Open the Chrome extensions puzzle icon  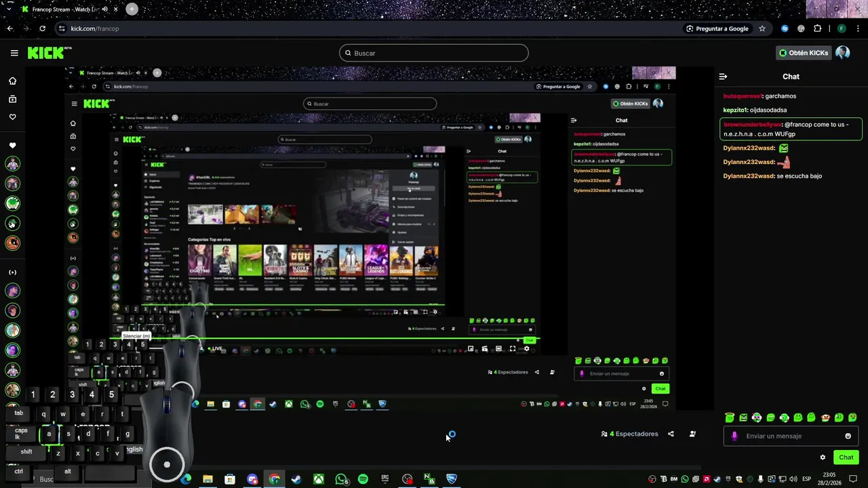817,28
